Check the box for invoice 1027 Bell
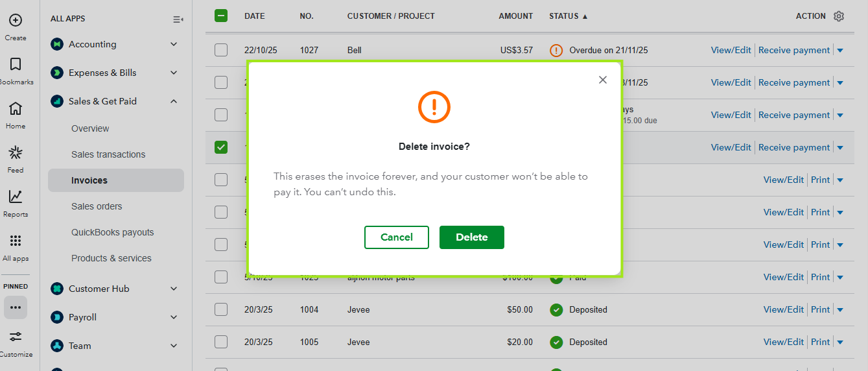The height and width of the screenshot is (371, 868). coord(221,50)
